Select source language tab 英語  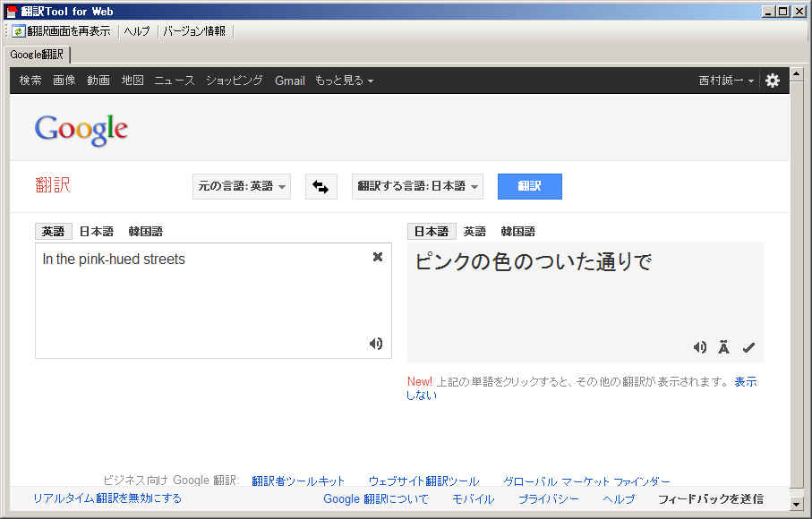(54, 231)
